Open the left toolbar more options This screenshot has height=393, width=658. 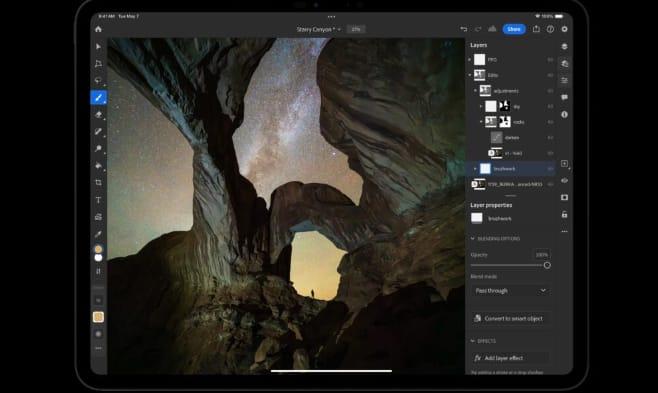click(98, 348)
